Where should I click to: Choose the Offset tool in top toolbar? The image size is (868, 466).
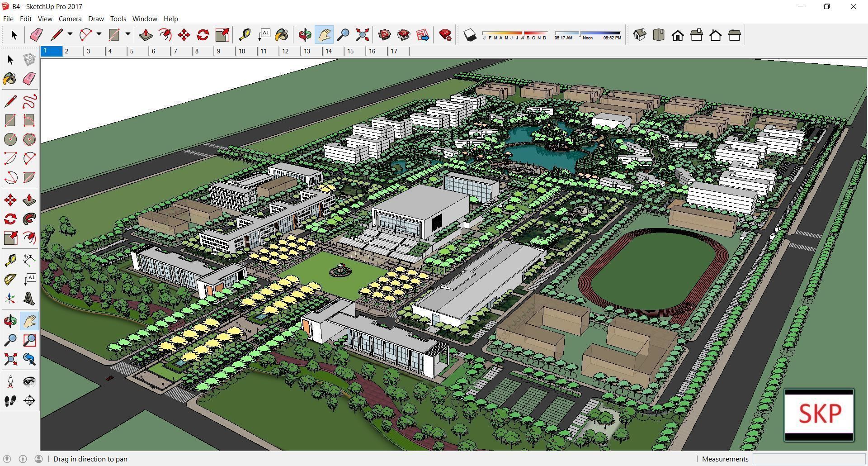pos(165,35)
